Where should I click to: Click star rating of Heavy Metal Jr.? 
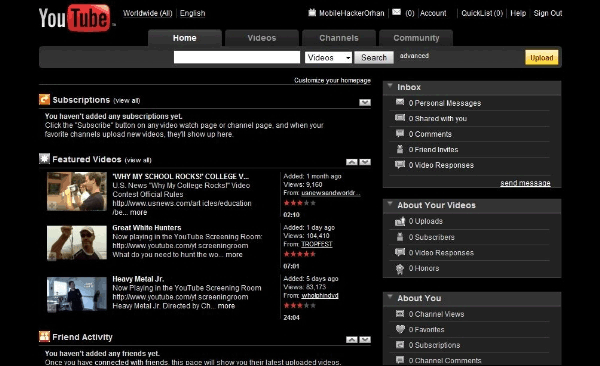(x=300, y=305)
